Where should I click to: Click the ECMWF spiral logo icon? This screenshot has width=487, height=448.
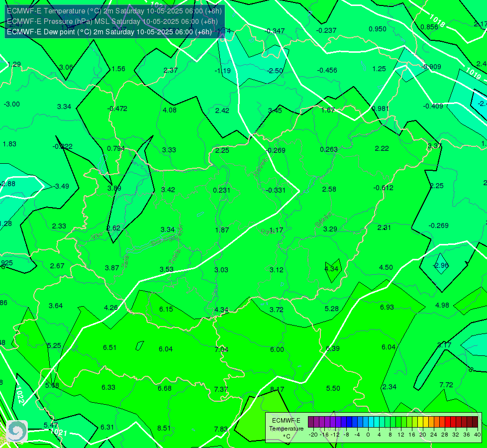[x=17, y=431]
